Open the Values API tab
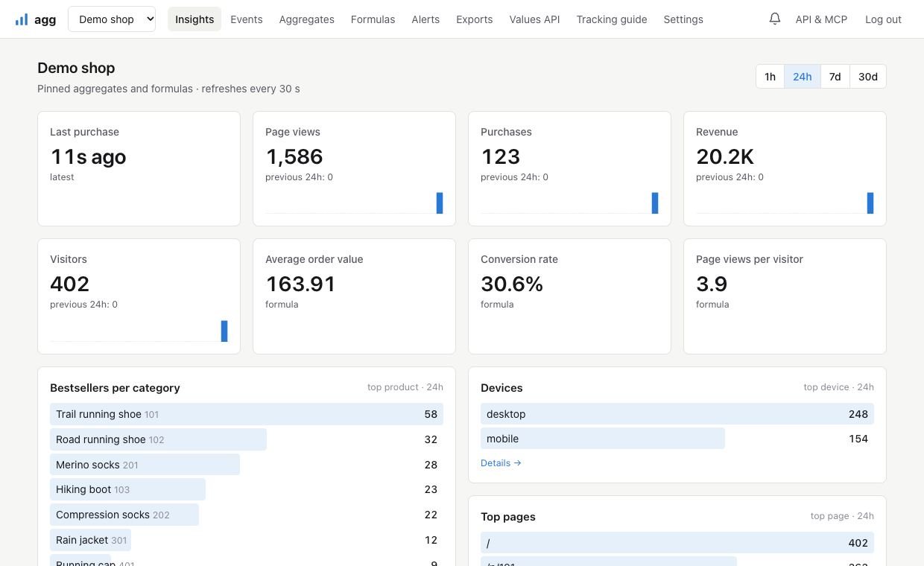The width and height of the screenshot is (924, 566). [534, 19]
